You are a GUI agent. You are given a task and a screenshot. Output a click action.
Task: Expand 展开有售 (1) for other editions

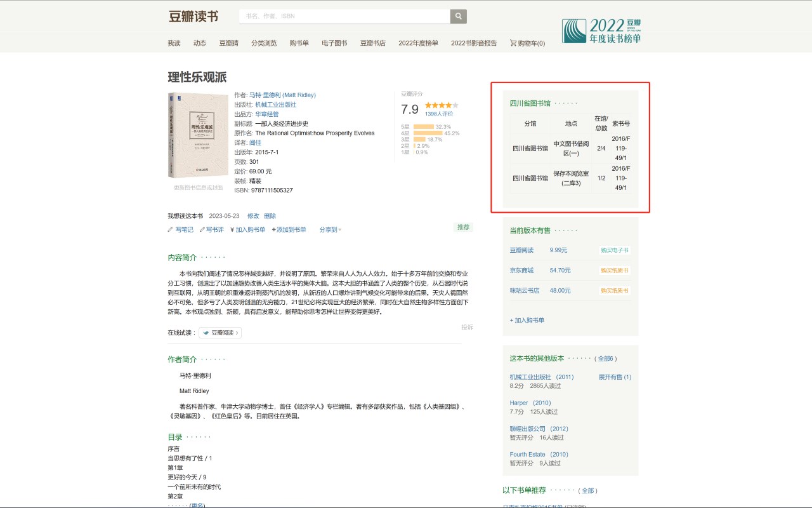tap(615, 377)
